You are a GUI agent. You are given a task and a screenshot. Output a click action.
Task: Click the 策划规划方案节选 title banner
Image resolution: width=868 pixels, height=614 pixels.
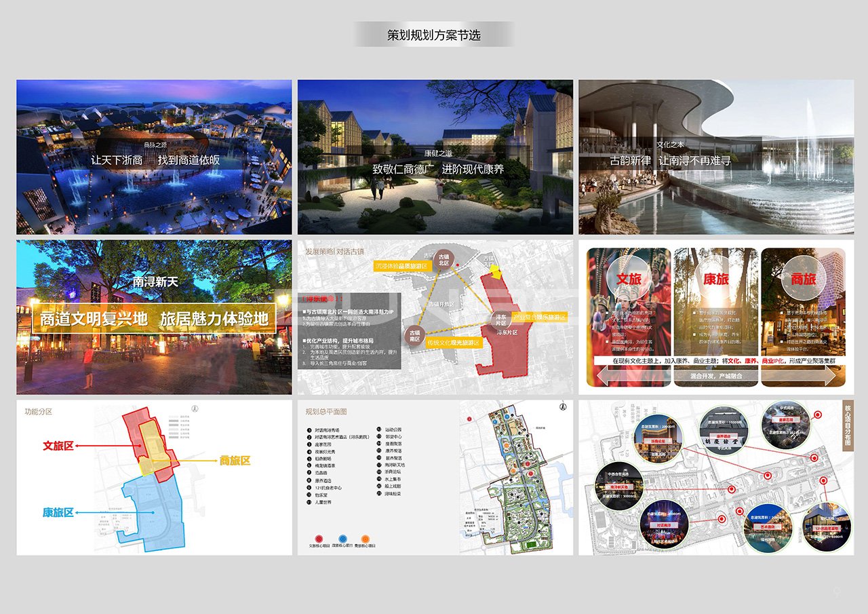point(434,35)
